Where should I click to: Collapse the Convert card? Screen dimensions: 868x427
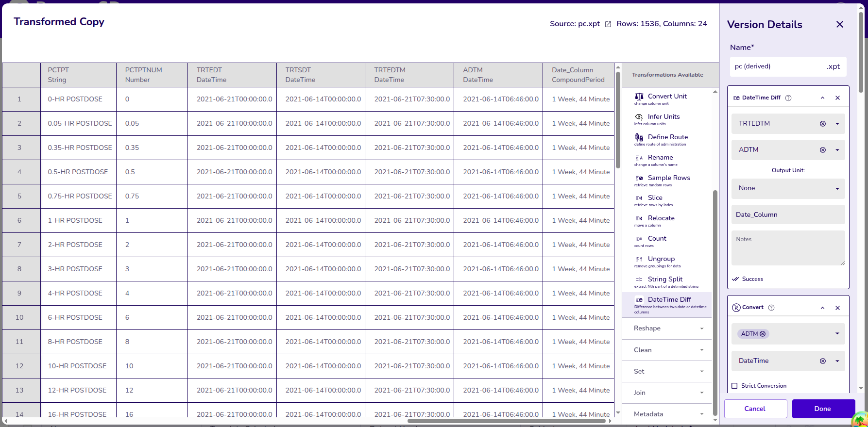click(822, 308)
